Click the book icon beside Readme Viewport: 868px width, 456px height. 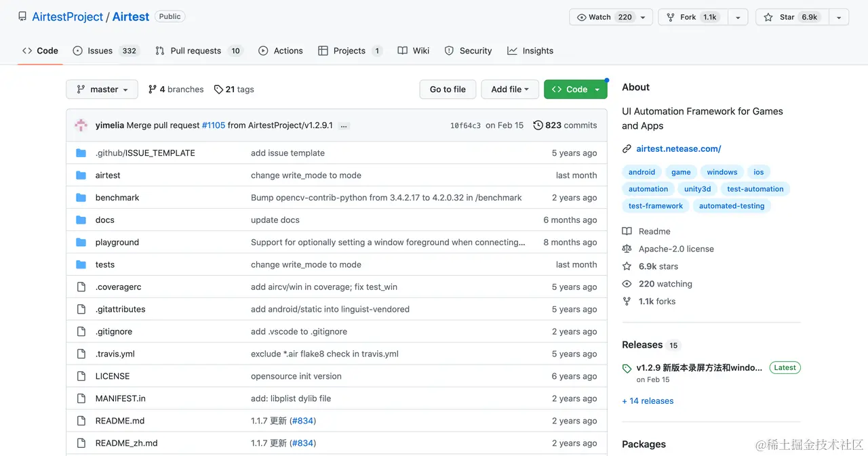click(627, 232)
